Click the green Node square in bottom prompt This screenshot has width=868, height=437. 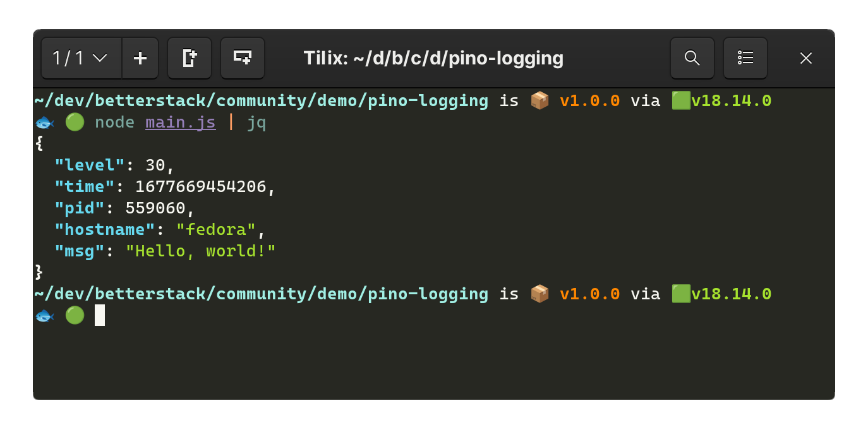click(681, 294)
